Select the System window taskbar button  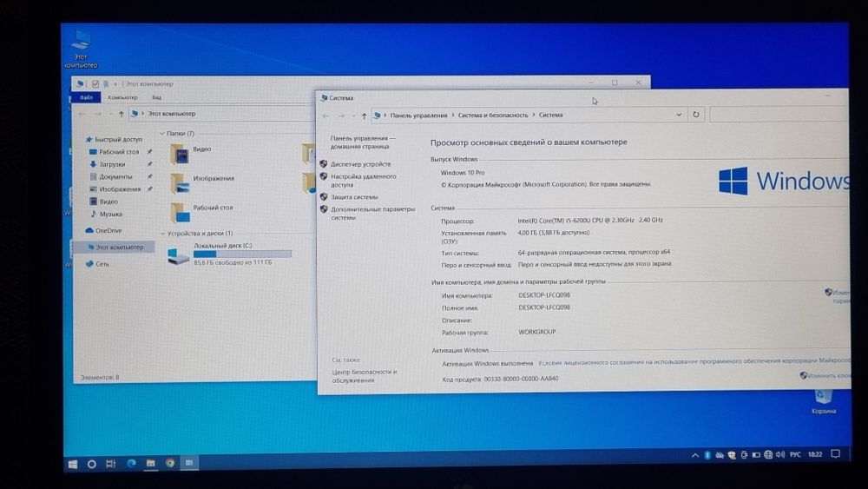tap(189, 462)
